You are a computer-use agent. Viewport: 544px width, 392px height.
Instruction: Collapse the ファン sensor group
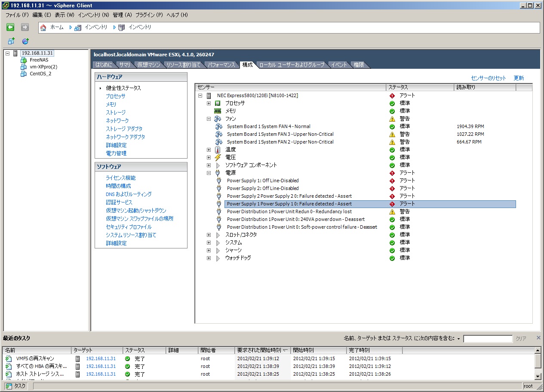coord(209,119)
